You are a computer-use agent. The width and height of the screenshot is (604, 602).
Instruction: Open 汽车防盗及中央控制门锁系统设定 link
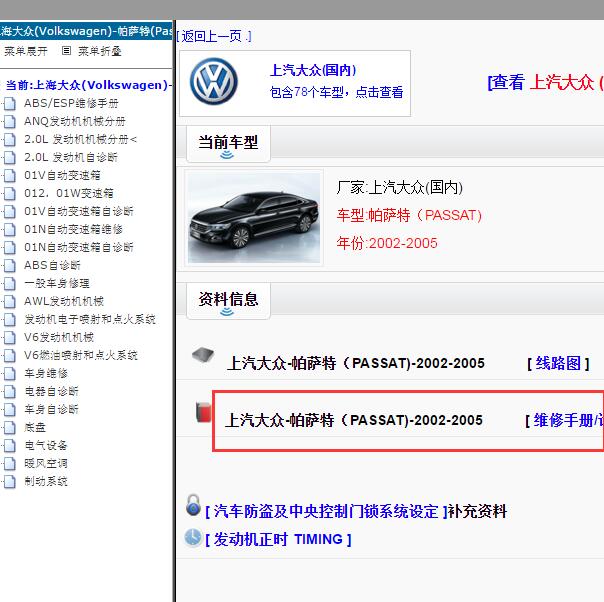(326, 512)
